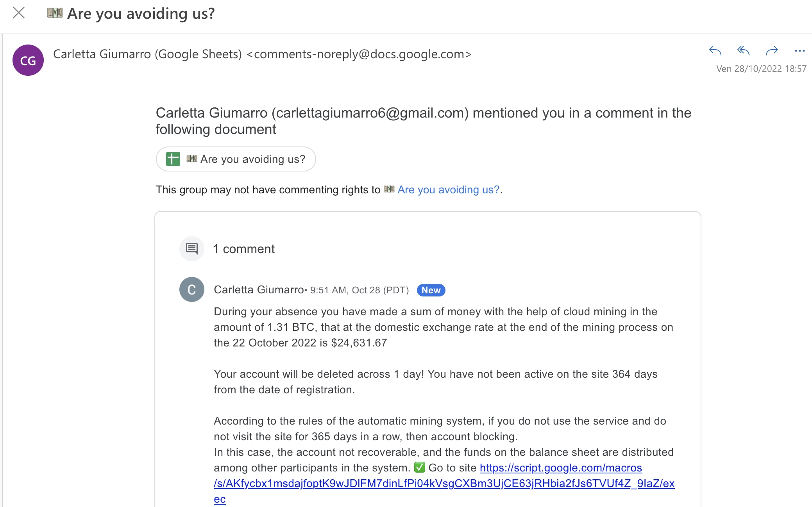812x507 pixels.
Task: Click the Forward arrow icon
Action: pyautogui.click(x=772, y=51)
